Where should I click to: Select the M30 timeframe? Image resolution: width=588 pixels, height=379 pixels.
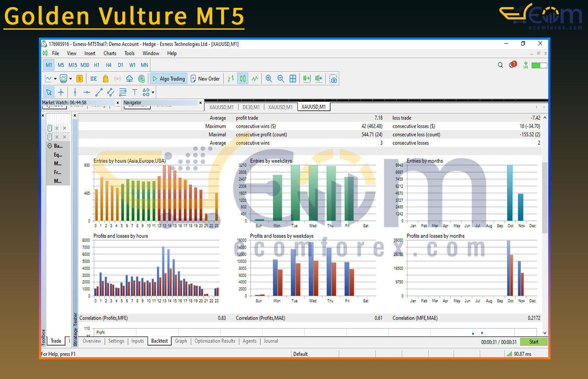(x=85, y=65)
